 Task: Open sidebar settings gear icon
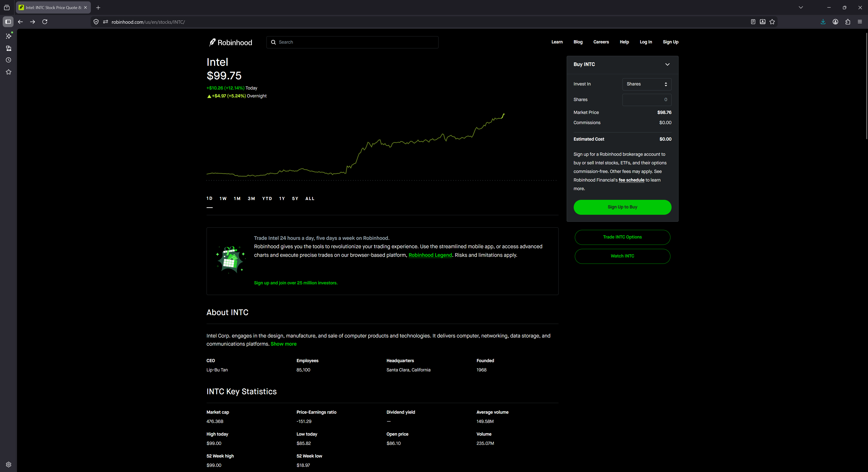pyautogui.click(x=9, y=465)
